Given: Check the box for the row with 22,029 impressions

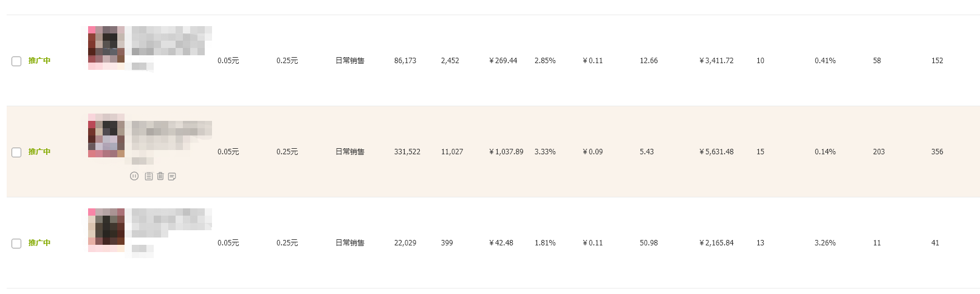Looking at the screenshot, I should pos(16,243).
